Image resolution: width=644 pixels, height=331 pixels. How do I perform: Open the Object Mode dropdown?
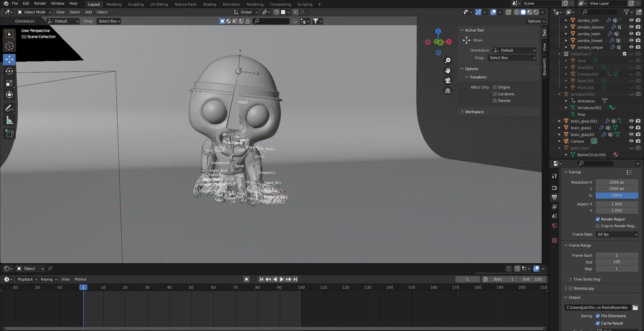coord(35,12)
